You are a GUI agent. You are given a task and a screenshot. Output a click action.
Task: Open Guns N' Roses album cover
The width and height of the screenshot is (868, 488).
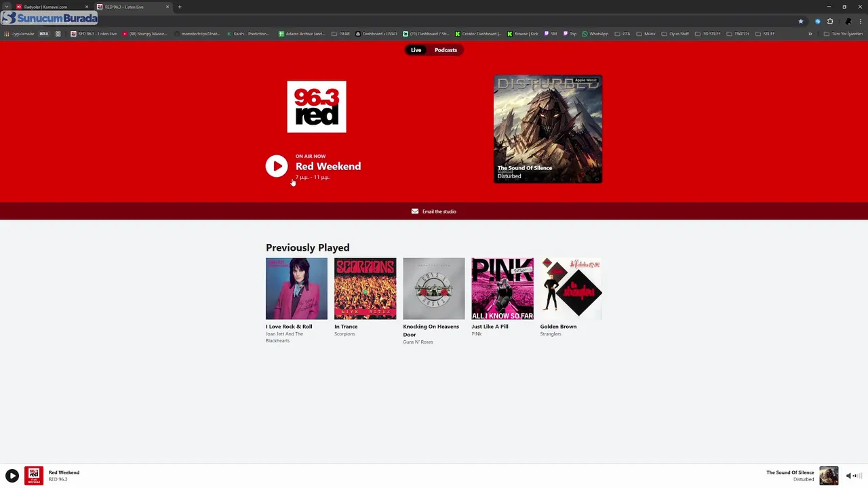pyautogui.click(x=434, y=289)
